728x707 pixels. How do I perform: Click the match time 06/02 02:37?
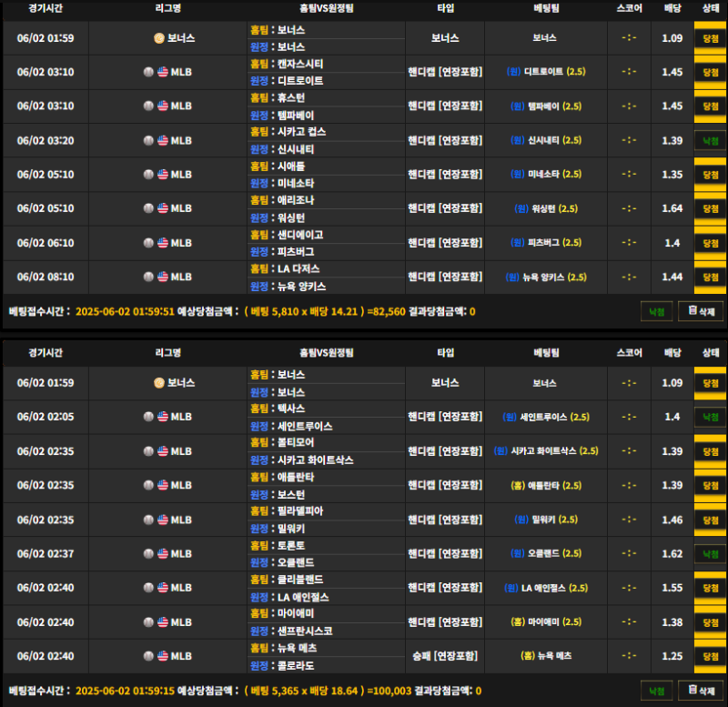(45, 554)
